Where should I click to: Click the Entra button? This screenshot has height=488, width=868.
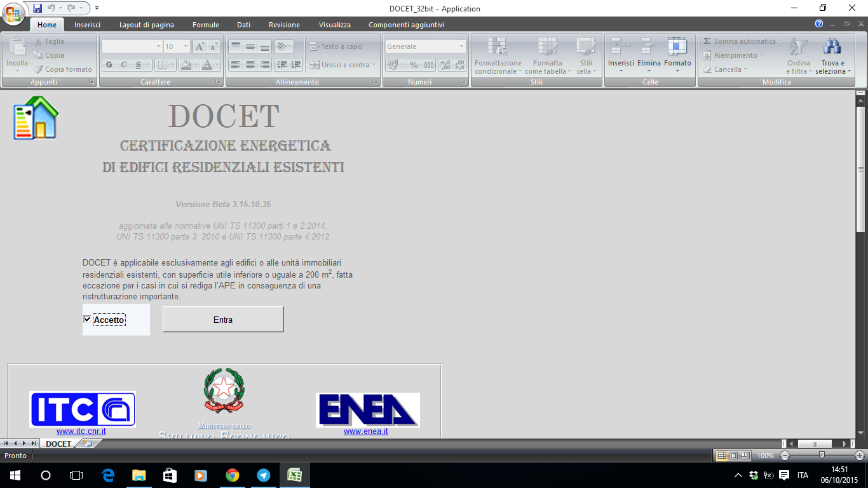tap(223, 320)
